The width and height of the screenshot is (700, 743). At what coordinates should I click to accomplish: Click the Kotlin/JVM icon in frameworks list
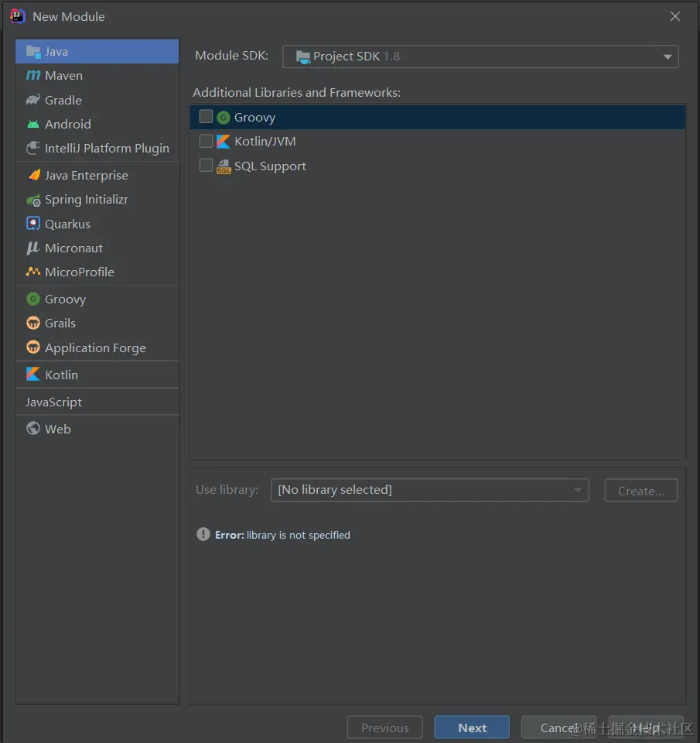(x=223, y=141)
